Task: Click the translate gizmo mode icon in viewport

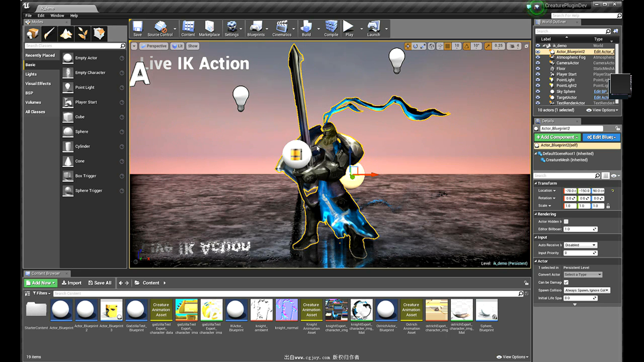Action: (x=408, y=46)
